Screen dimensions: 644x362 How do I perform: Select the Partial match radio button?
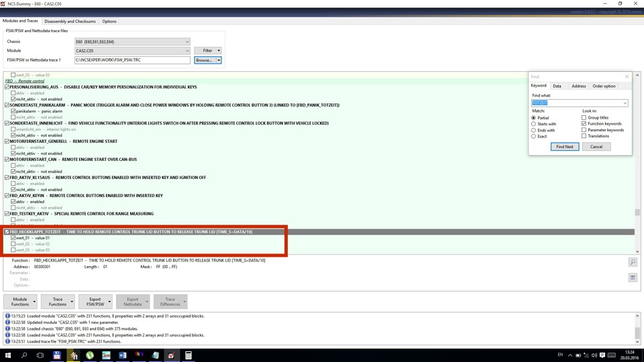533,118
